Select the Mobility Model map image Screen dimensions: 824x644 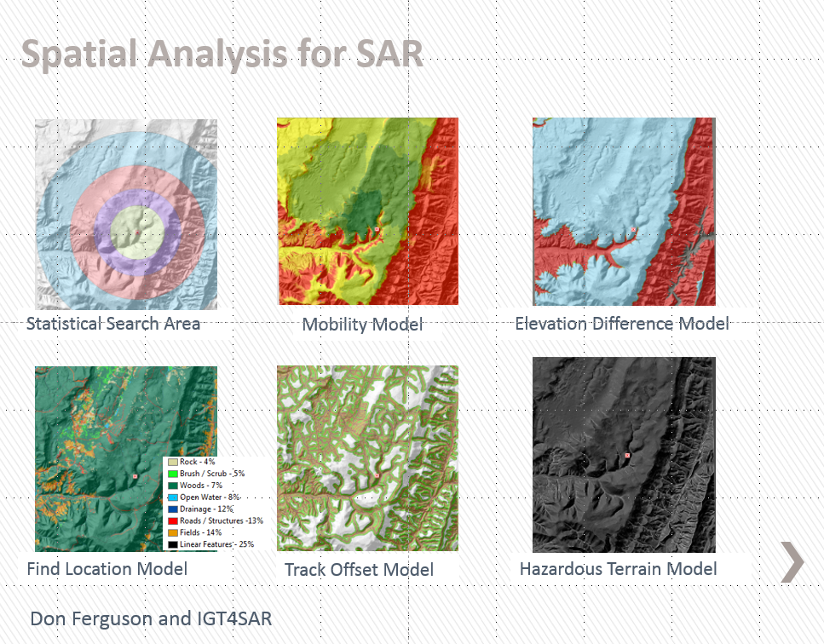[368, 211]
